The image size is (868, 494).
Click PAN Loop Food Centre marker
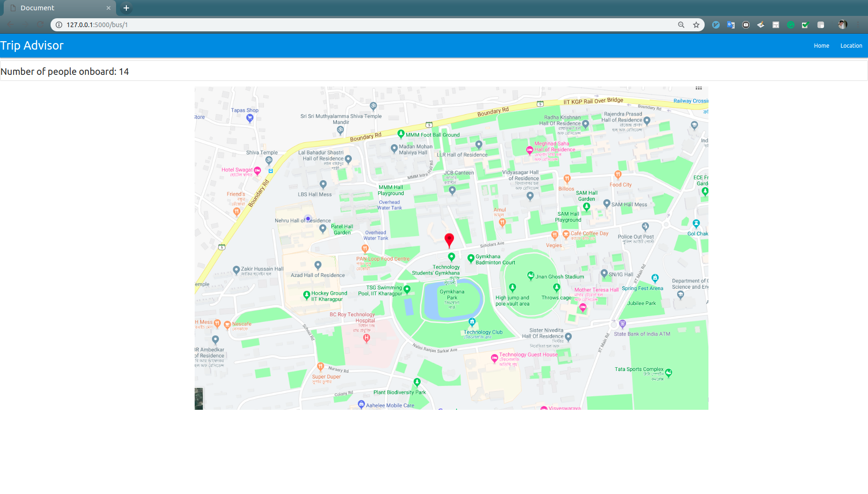point(365,249)
